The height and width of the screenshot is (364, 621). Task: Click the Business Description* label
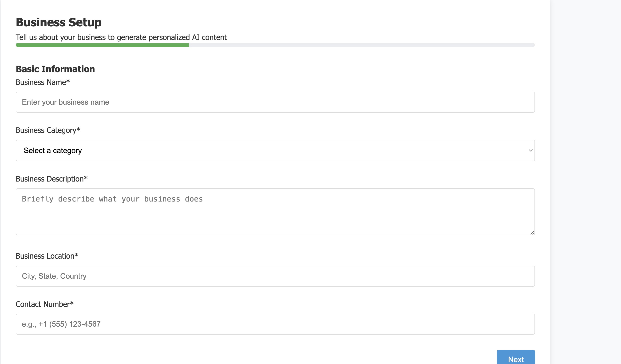tap(50, 179)
